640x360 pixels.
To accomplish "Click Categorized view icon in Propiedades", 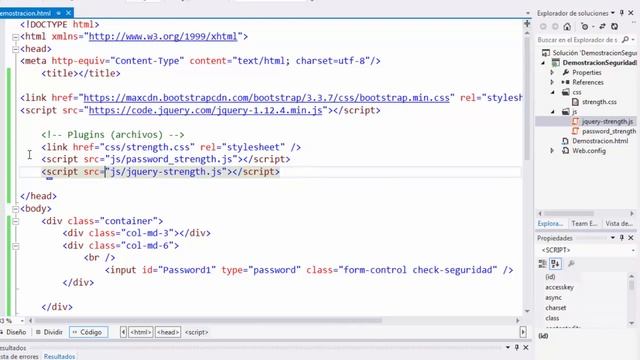I will coord(542,264).
